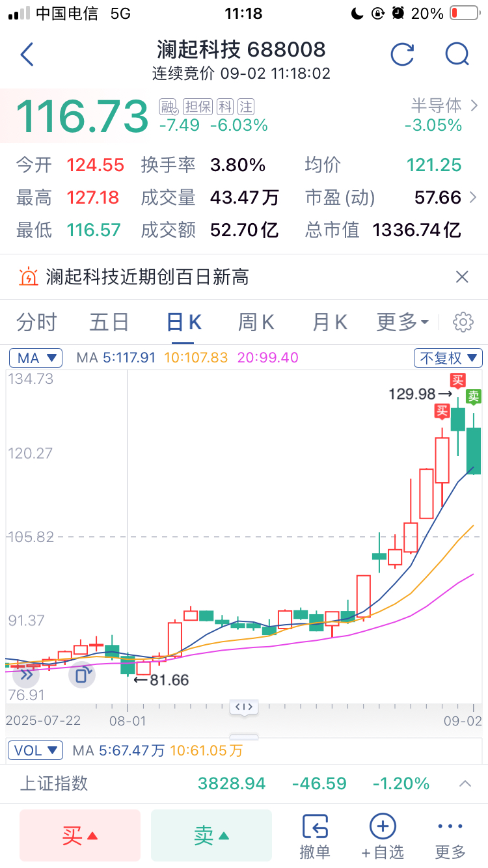488x868 pixels.
Task: Tap the 注 registration badge
Action: [x=245, y=106]
